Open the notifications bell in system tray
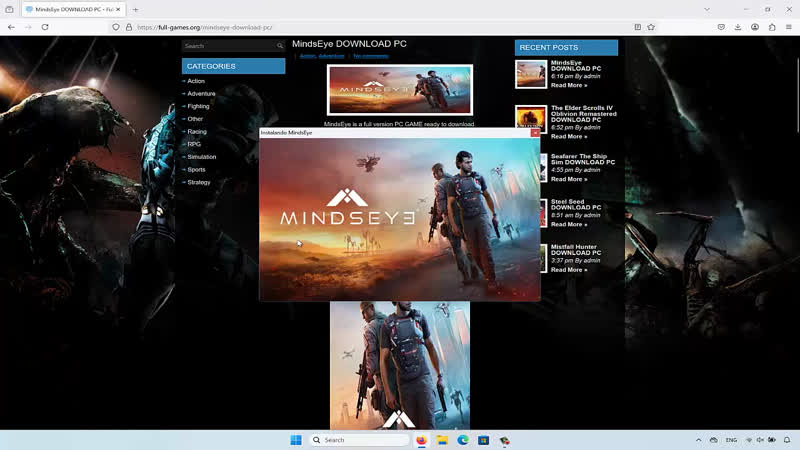 click(x=787, y=440)
